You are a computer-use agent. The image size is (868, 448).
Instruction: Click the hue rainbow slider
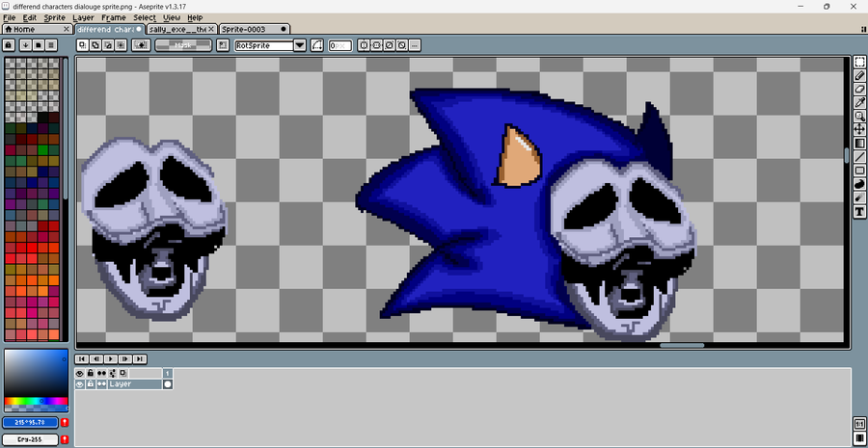point(36,401)
